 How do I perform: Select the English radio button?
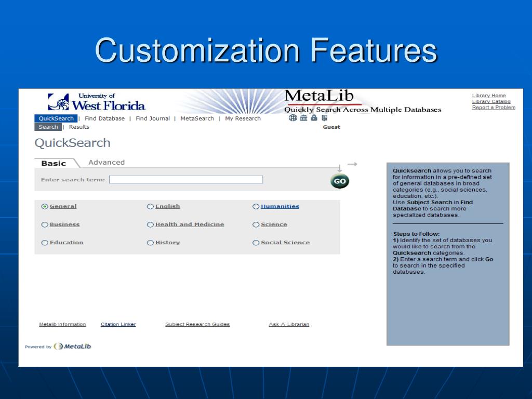click(150, 206)
